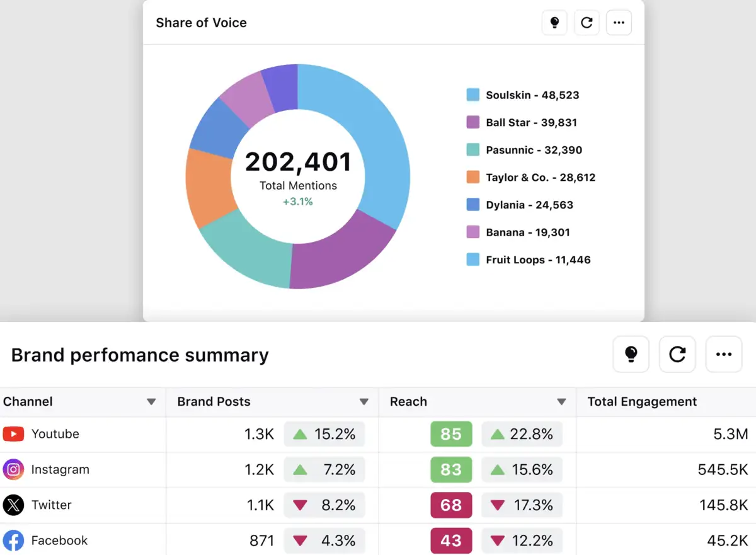Click the Pasunnic teal color swatch
Viewport: 756px width, 555px height.
pos(473,150)
